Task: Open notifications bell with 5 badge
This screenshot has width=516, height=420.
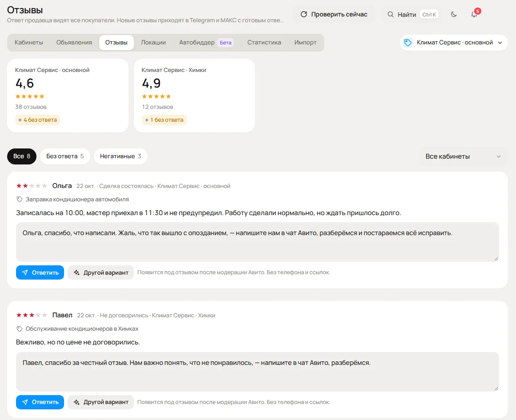Action: (475, 14)
